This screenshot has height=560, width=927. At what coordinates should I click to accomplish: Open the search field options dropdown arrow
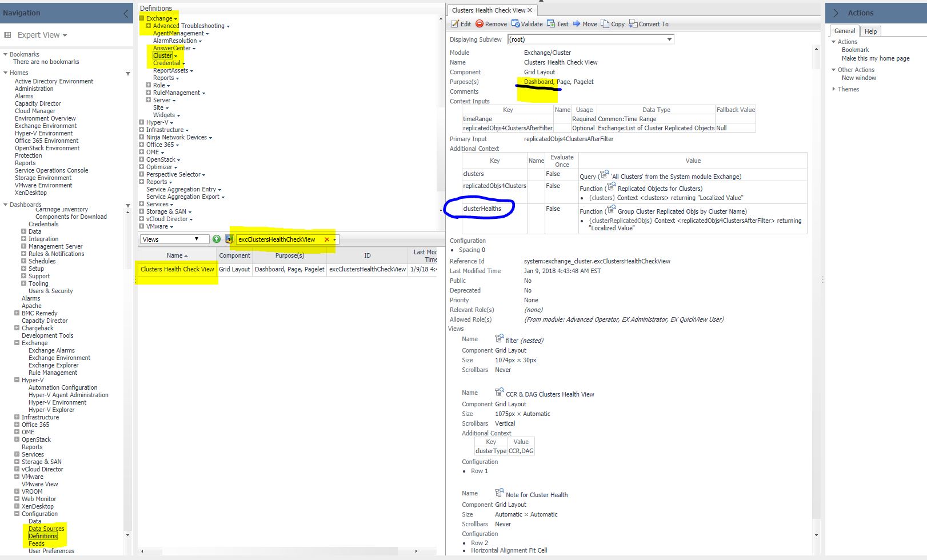click(334, 239)
